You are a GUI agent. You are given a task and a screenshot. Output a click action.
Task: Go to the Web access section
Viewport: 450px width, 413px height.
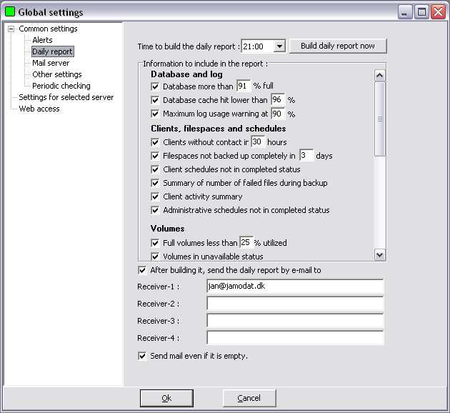[x=39, y=109]
